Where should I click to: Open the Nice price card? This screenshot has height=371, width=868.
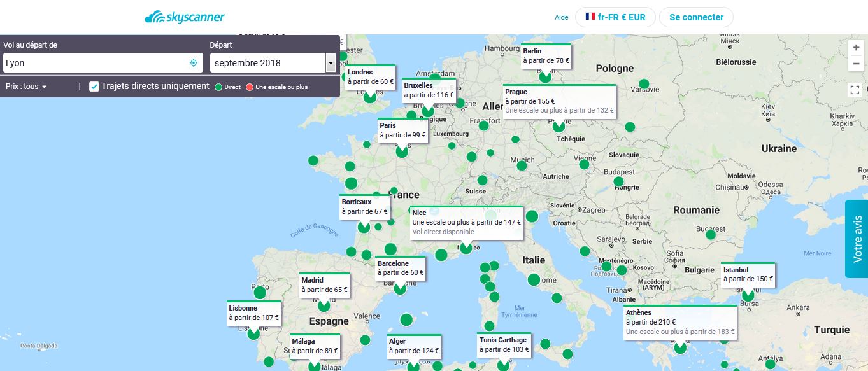466,223
